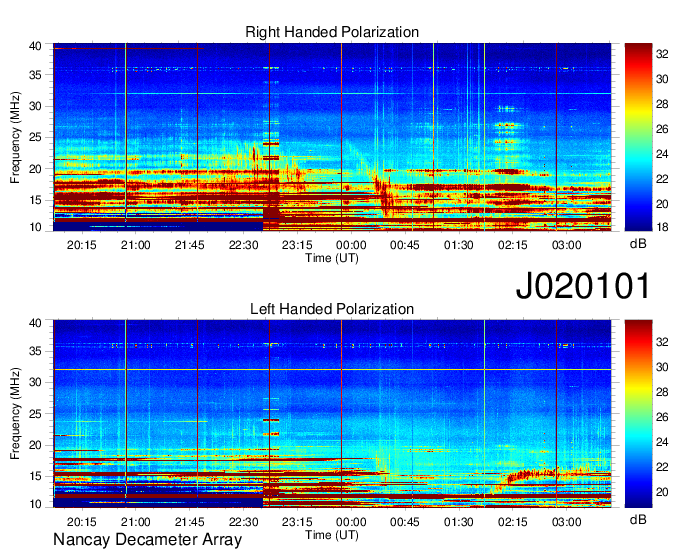Click the 10 MHz tick on Left Handed plot
This screenshot has width=680, height=552.
pos(35,504)
